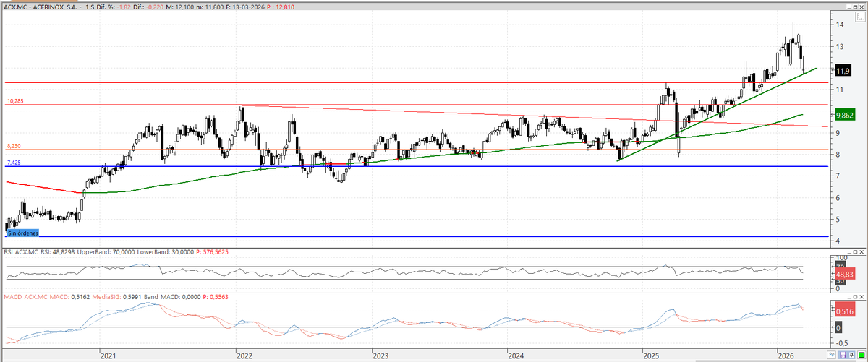
Task: Select the 7,425 support level label
Action: [x=14, y=163]
